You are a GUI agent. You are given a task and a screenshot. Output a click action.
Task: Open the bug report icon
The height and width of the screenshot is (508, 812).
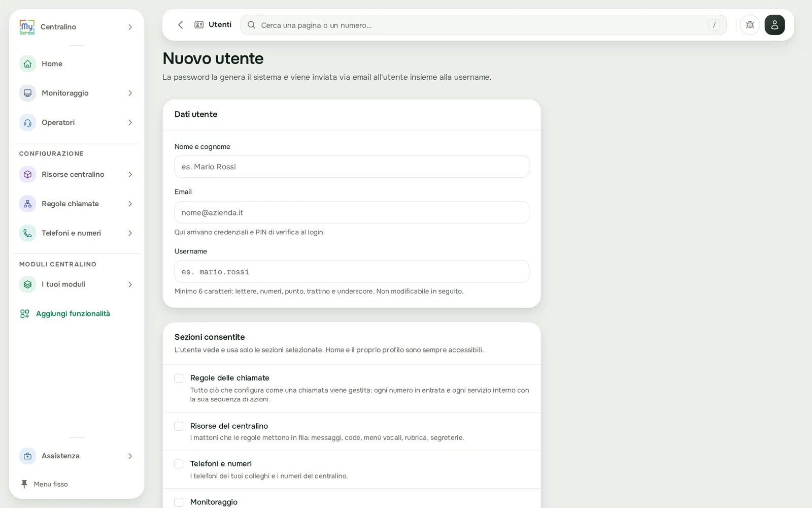point(750,25)
